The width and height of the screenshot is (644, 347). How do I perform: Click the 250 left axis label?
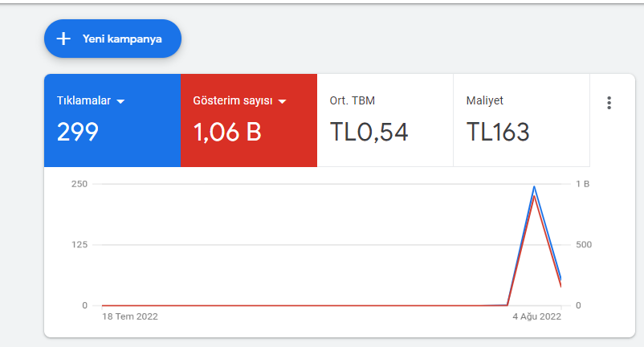(79, 184)
